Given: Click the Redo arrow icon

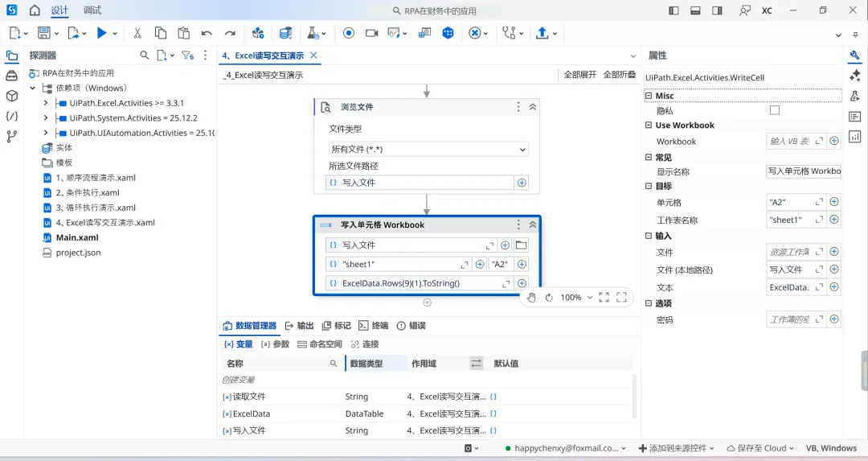Looking at the screenshot, I should click(230, 33).
